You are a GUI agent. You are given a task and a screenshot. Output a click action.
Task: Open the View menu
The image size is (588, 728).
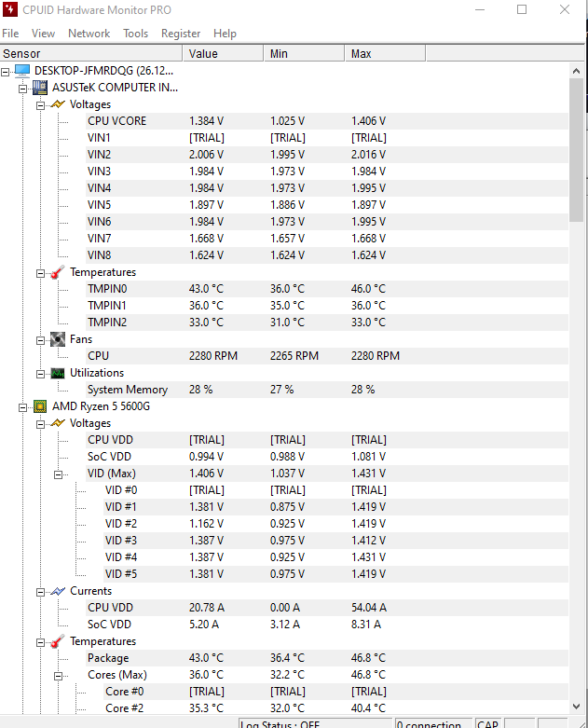tap(43, 34)
